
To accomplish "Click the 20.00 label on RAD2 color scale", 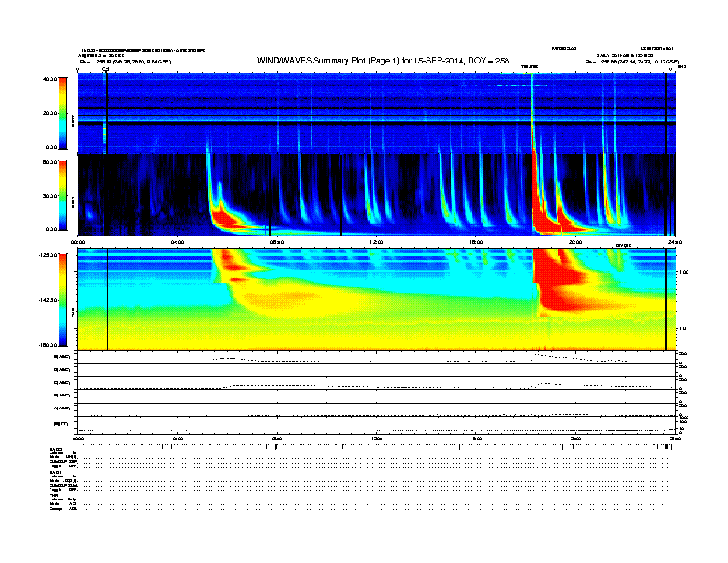I will click(50, 113).
